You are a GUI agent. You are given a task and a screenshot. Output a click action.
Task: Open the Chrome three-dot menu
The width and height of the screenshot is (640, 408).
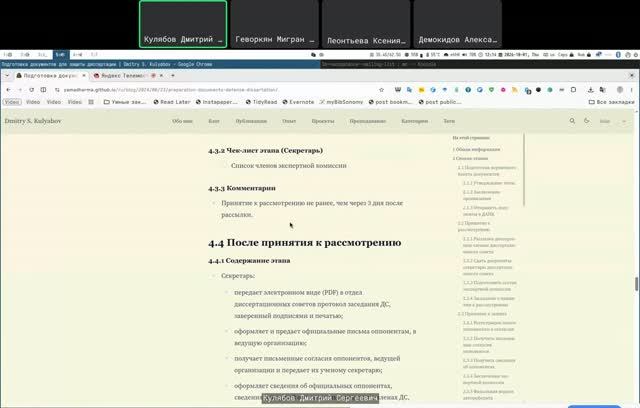(x=631, y=90)
